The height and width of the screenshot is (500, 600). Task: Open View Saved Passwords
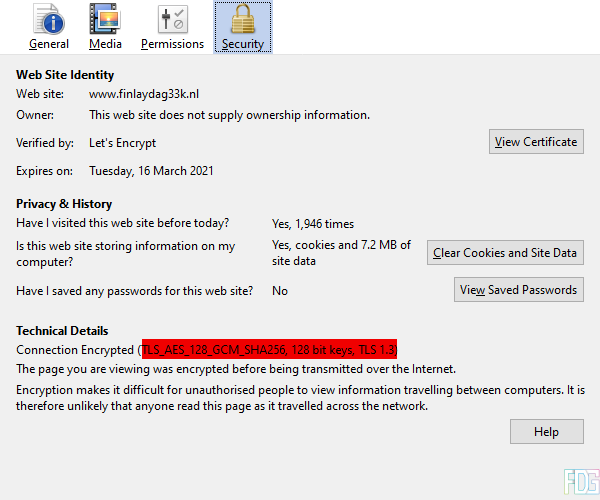click(518, 290)
